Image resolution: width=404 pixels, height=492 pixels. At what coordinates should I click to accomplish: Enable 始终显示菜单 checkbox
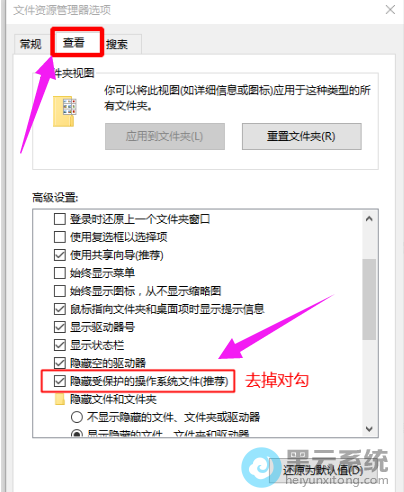pos(60,273)
